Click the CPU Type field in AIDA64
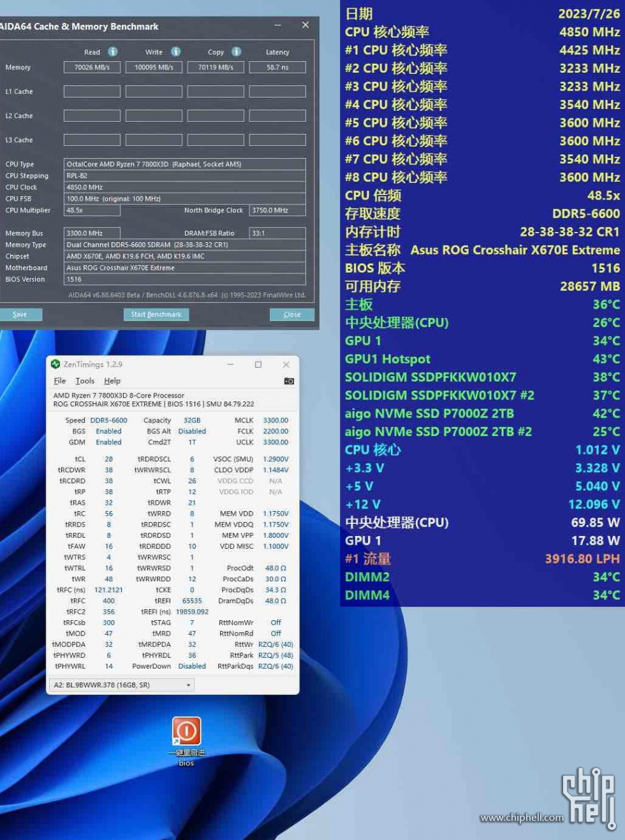Screen dimensions: 625x840 185,164
